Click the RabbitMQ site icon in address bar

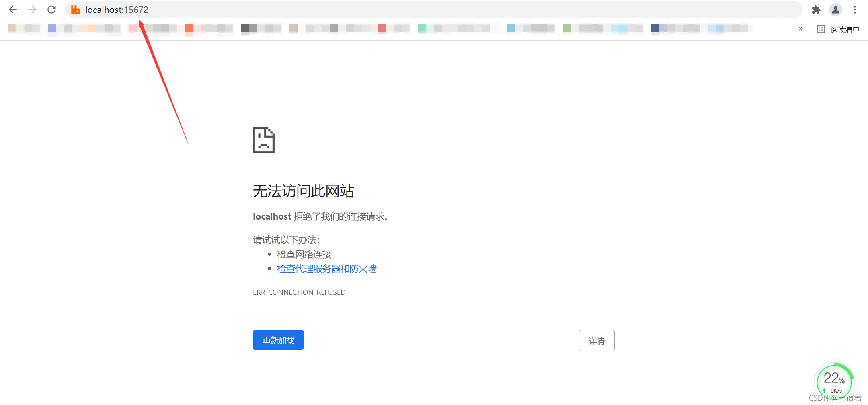pos(75,10)
